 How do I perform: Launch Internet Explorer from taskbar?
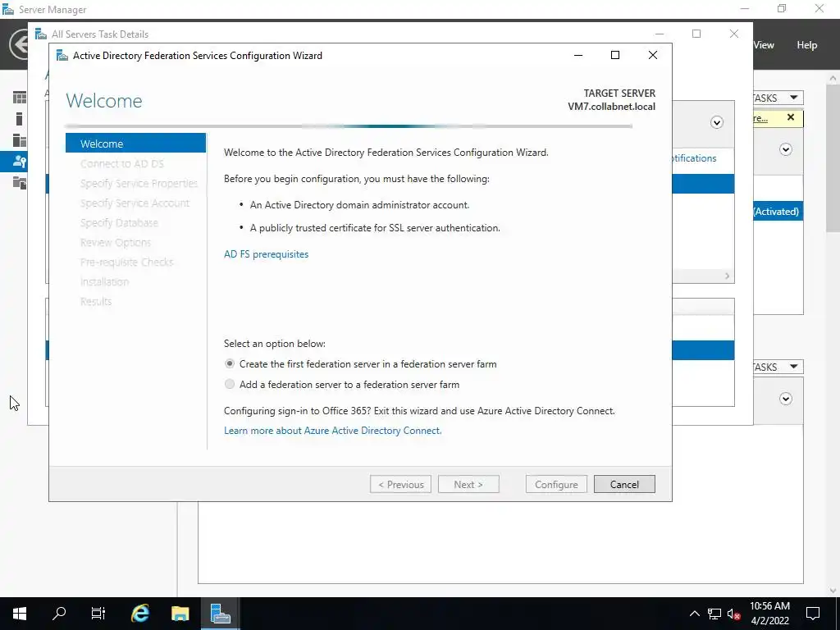coord(140,614)
